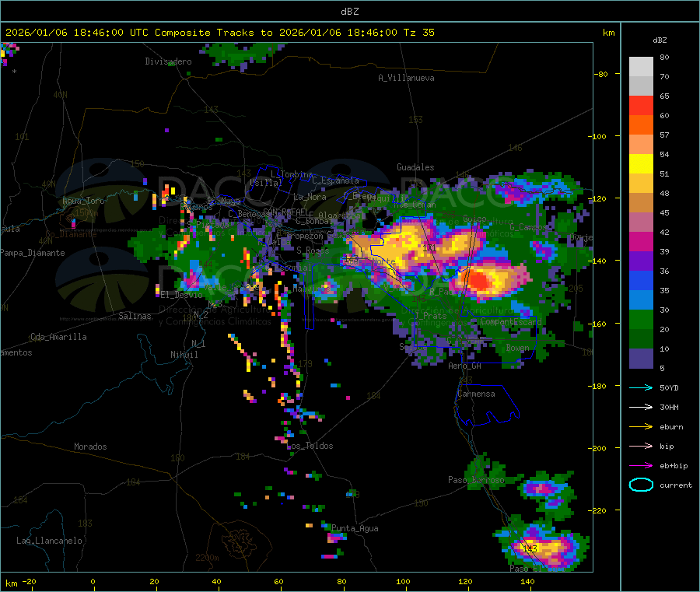
Task: Click the Cda_Amarilla map label
Action: pyautogui.click(x=59, y=337)
